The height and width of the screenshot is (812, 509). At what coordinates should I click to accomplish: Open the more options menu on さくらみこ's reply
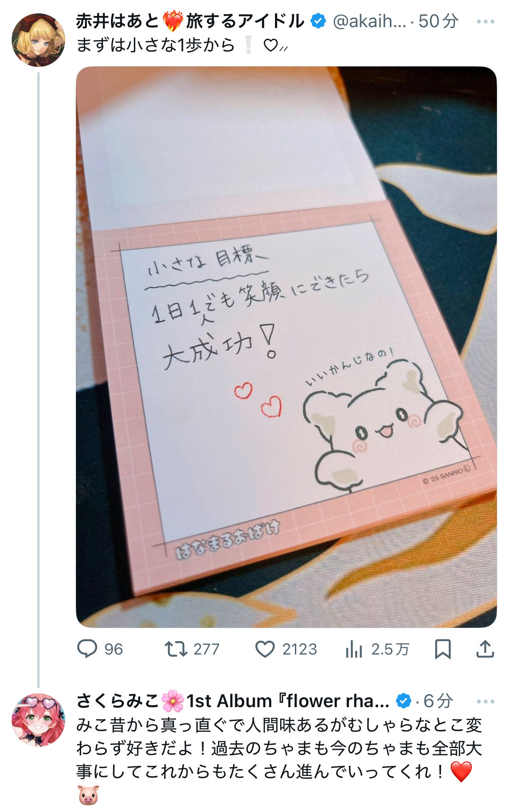485,702
